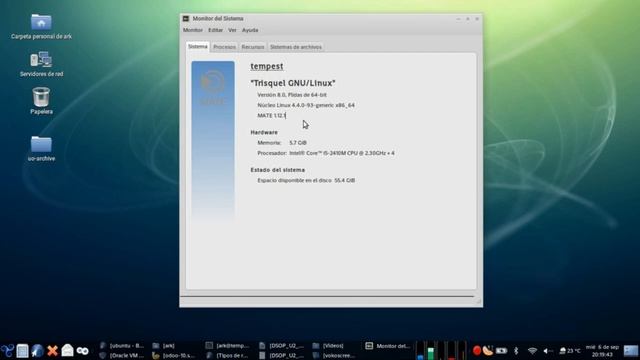This screenshot has height=360, width=640.
Task: Click the MATE 1.12.1 version text
Action: click(271, 116)
